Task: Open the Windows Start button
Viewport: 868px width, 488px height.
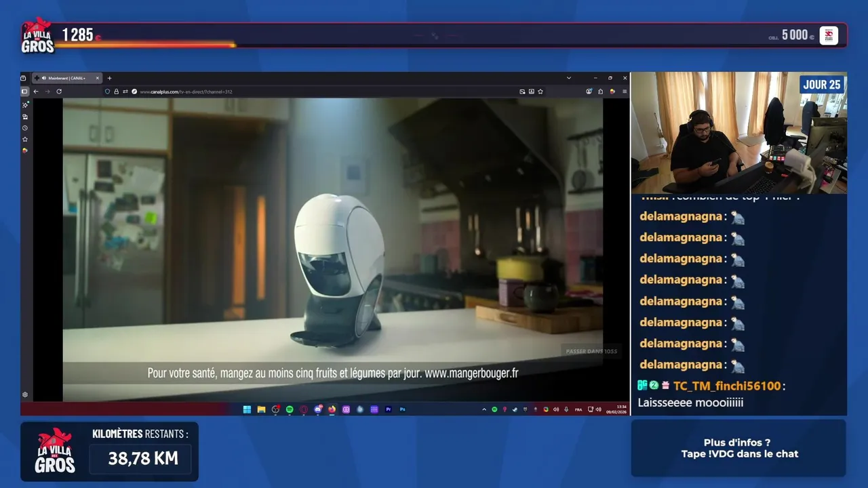Action: [x=247, y=409]
